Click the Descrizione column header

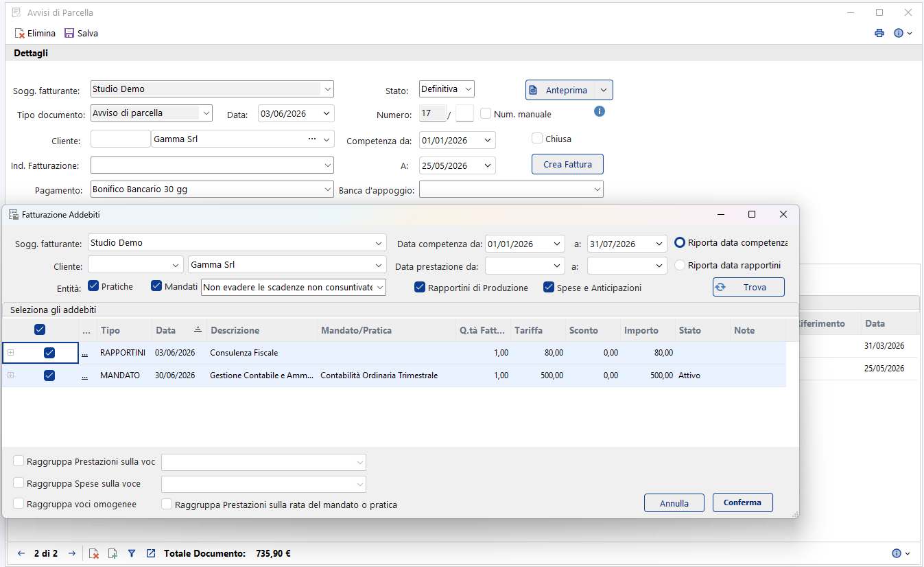click(261, 330)
